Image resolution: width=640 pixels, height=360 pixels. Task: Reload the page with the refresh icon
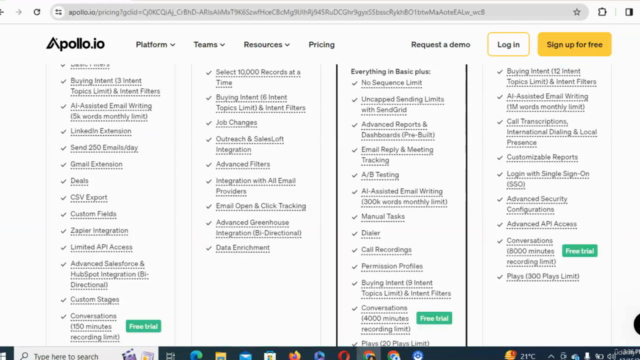coord(37,12)
